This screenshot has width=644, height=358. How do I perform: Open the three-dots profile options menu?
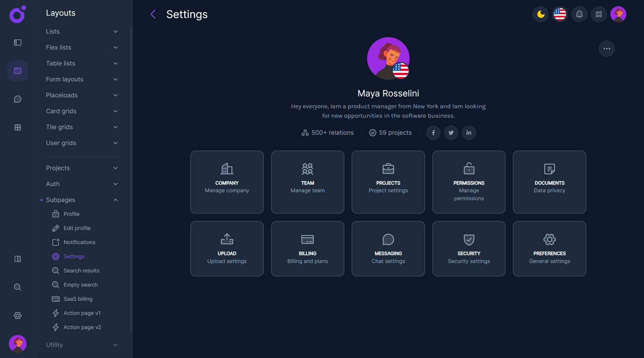pyautogui.click(x=606, y=49)
